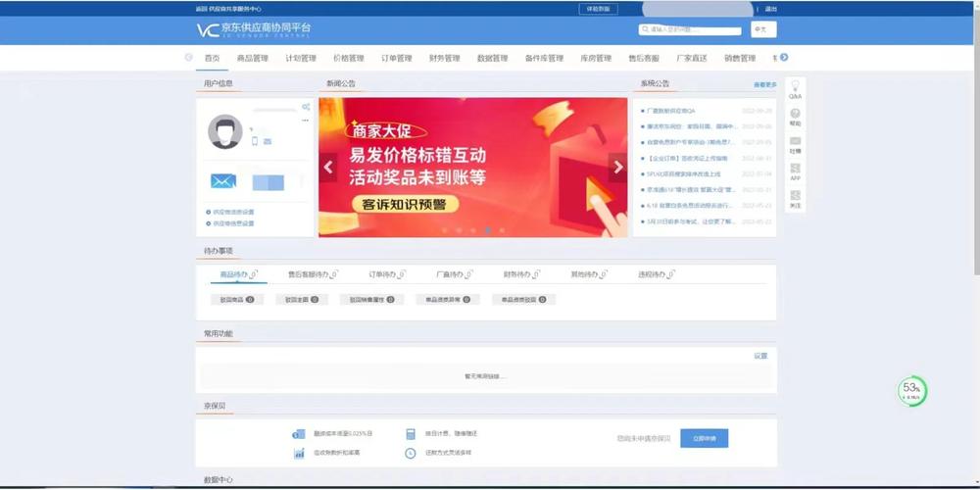Image resolution: width=980 pixels, height=490 pixels.
Task: Click the bar chart icon in the 京保贝 panel
Action: click(x=299, y=453)
